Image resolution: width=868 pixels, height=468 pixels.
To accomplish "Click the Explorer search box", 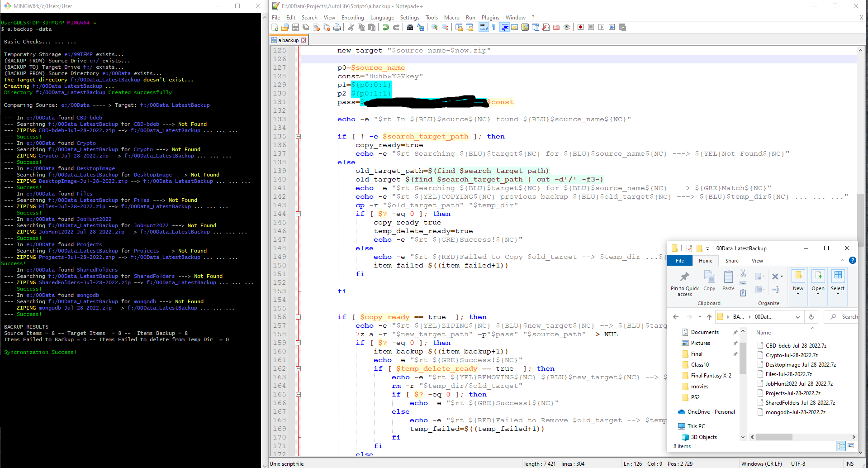I will point(841,317).
